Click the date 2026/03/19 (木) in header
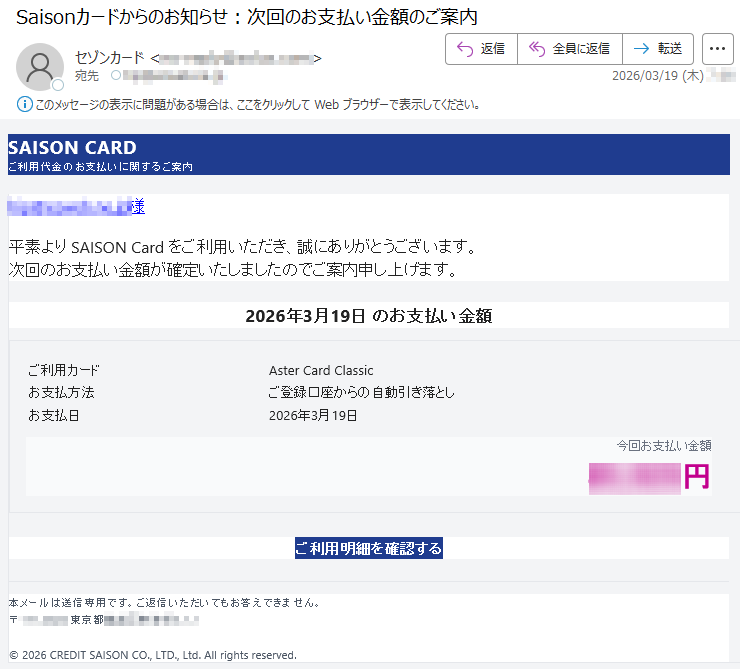 coord(658,76)
